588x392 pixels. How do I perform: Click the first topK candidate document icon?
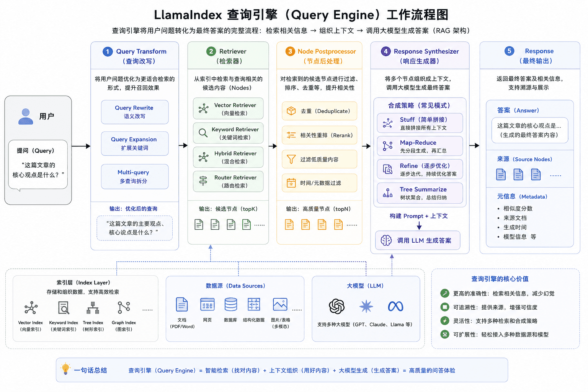click(x=199, y=224)
